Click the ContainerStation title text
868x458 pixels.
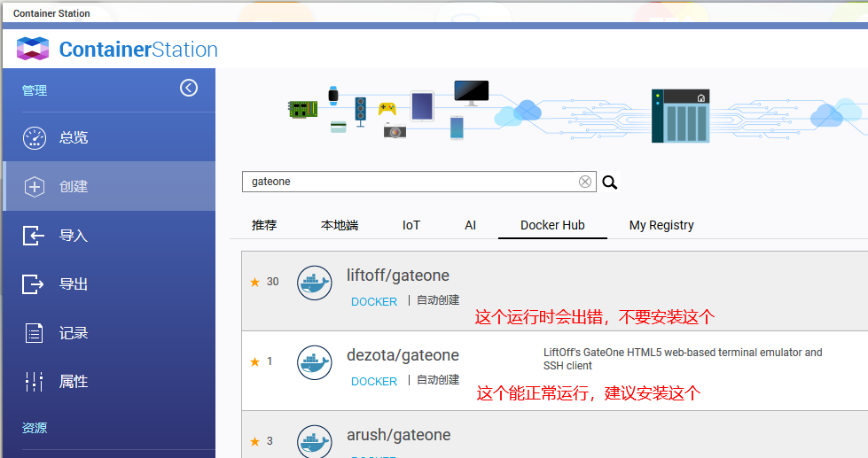pyautogui.click(x=138, y=50)
